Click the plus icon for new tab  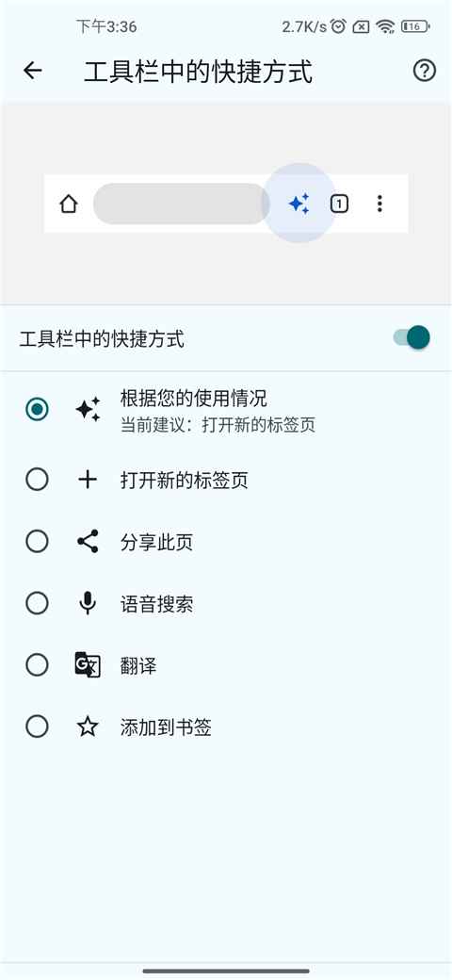coord(88,480)
